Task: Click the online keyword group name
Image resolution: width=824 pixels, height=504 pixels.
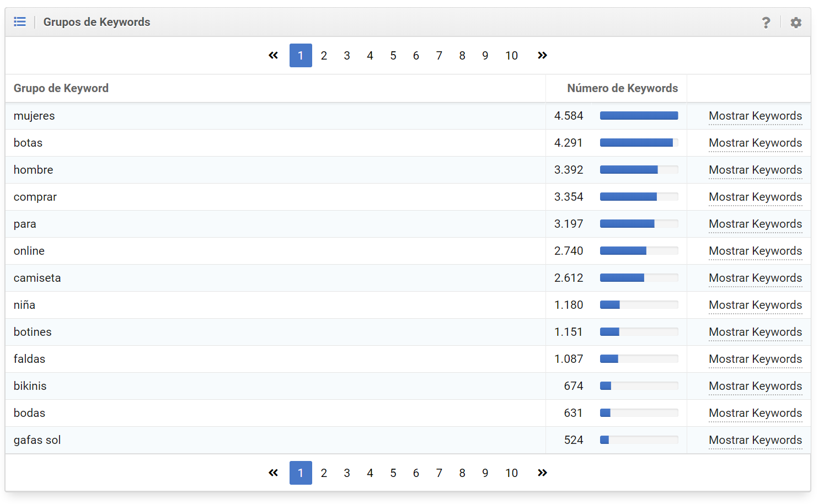Action: pyautogui.click(x=29, y=251)
